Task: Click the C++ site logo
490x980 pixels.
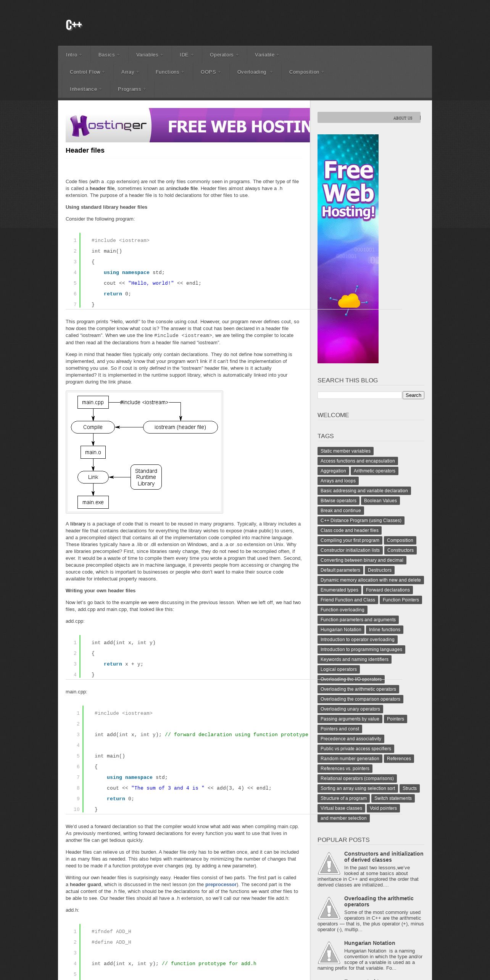Action: click(x=74, y=25)
